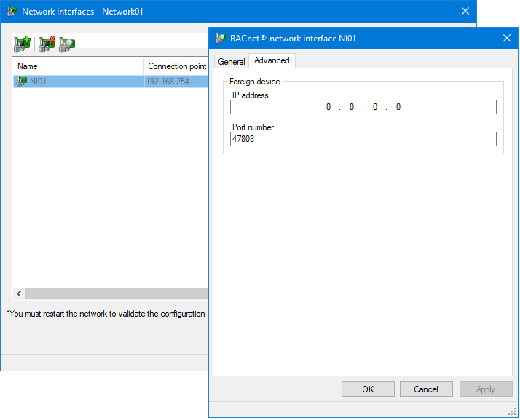This screenshot has width=520, height=420.
Task: Click the Connection point column header
Action: pyautogui.click(x=177, y=66)
